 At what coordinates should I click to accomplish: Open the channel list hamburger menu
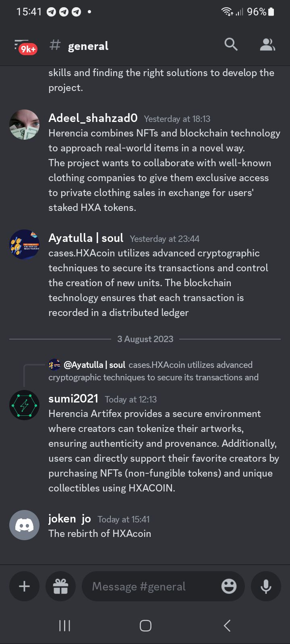click(24, 46)
